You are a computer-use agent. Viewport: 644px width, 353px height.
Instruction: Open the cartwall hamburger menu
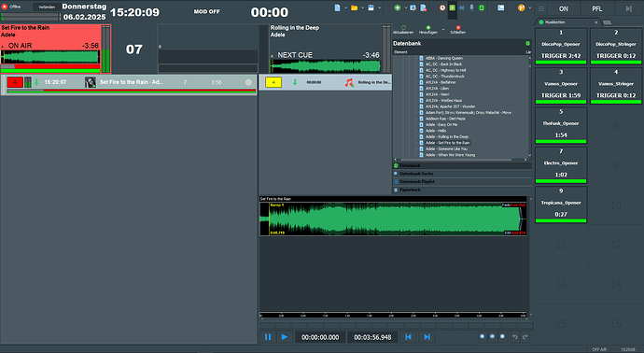point(541,8)
